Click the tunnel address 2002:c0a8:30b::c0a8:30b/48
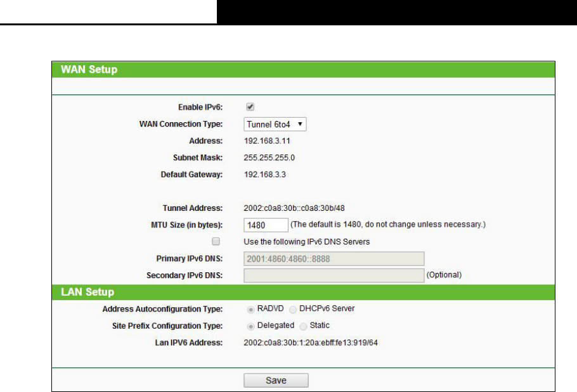The height and width of the screenshot is (392, 577). coord(294,208)
